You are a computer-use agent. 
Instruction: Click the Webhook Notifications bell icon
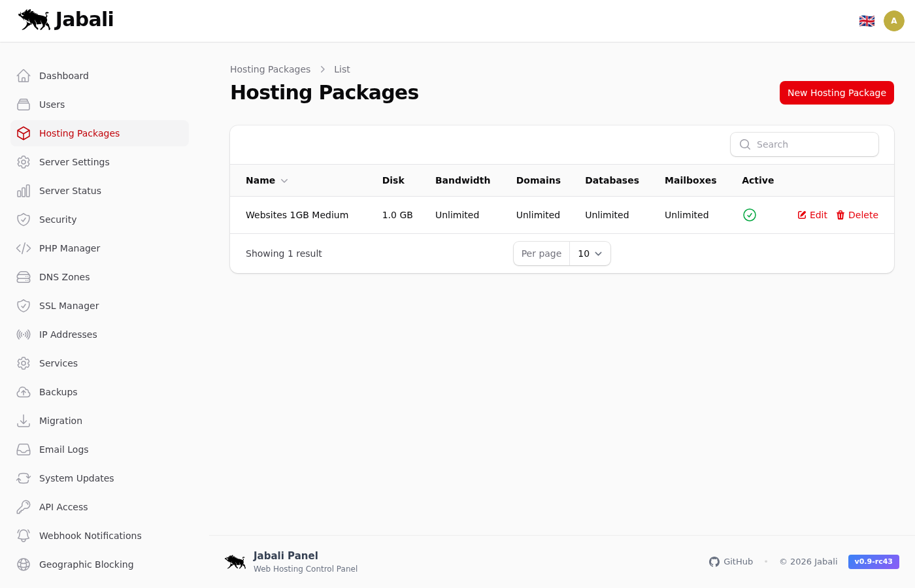[x=24, y=536]
